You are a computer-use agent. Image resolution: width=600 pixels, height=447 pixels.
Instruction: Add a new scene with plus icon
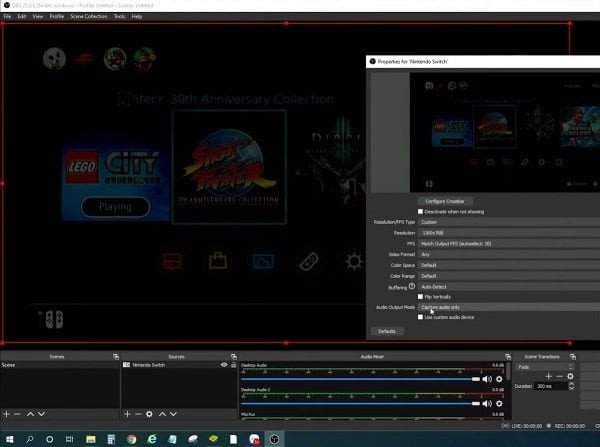[x=7, y=414]
